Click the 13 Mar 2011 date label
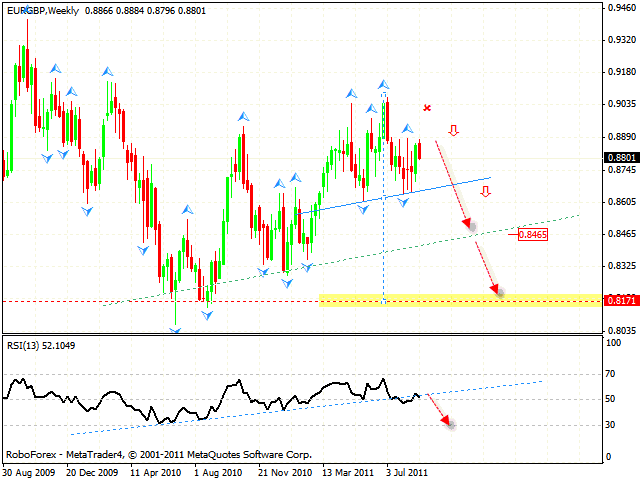 [348, 473]
